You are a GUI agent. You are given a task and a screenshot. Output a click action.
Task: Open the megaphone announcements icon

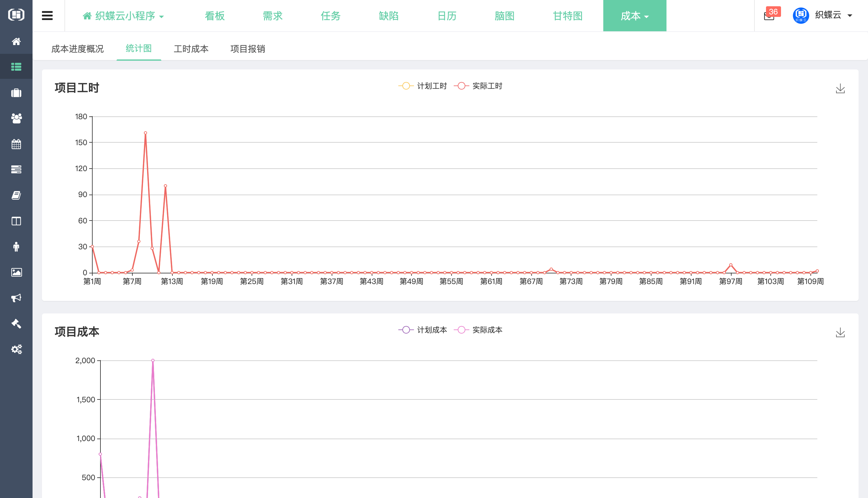point(16,297)
